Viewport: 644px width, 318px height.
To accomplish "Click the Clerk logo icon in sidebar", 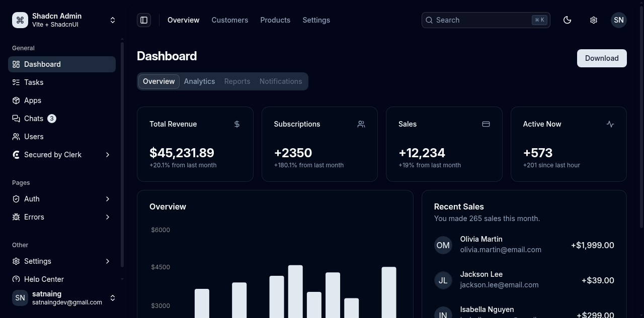I will (16, 155).
